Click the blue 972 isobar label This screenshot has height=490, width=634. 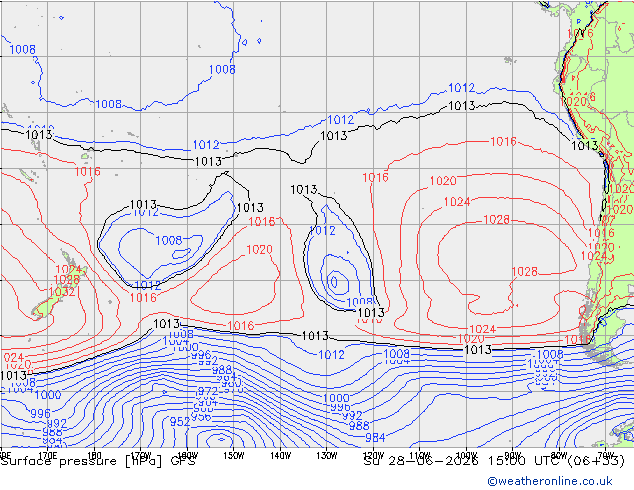click(207, 391)
